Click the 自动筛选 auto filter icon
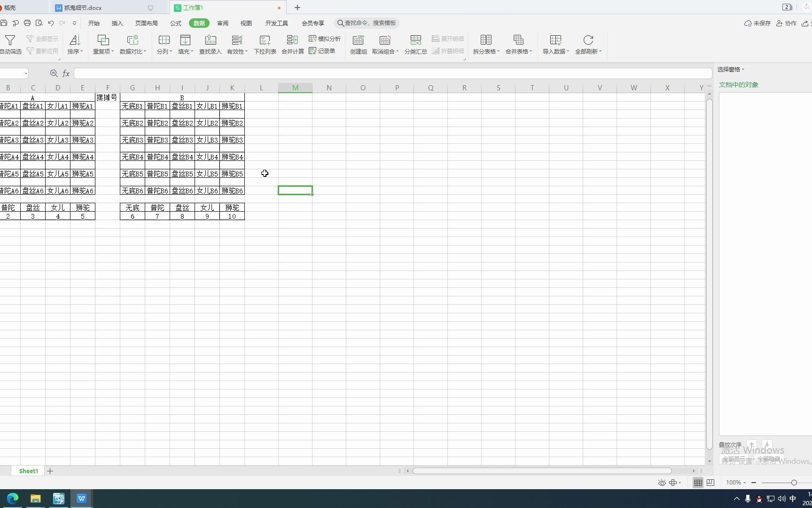812x508 pixels. coord(10,40)
